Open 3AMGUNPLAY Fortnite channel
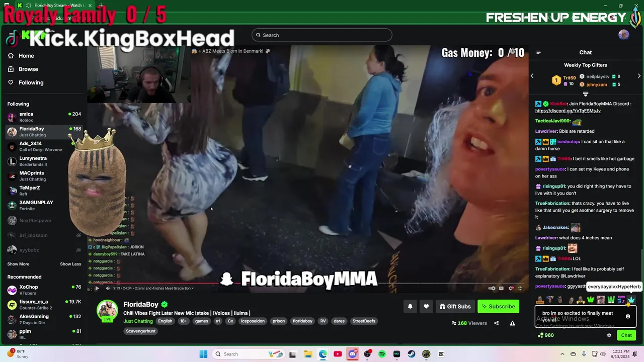The height and width of the screenshot is (362, 644). (44, 205)
